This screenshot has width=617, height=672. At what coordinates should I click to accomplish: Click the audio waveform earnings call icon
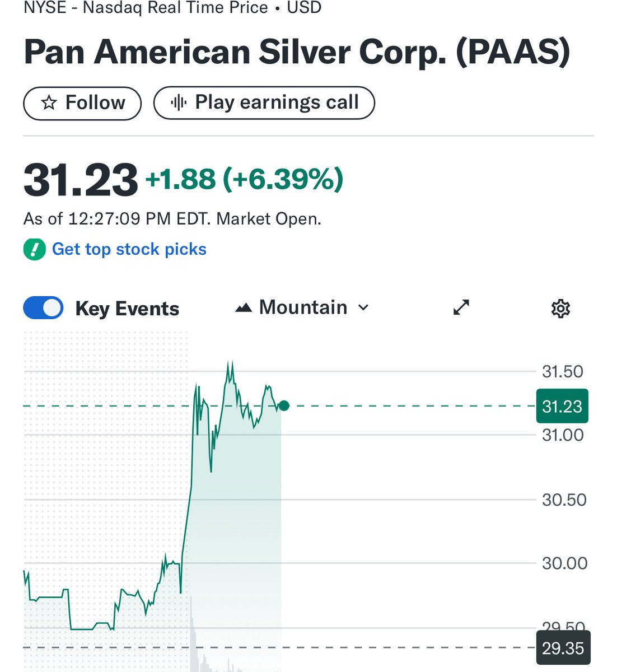point(178,102)
